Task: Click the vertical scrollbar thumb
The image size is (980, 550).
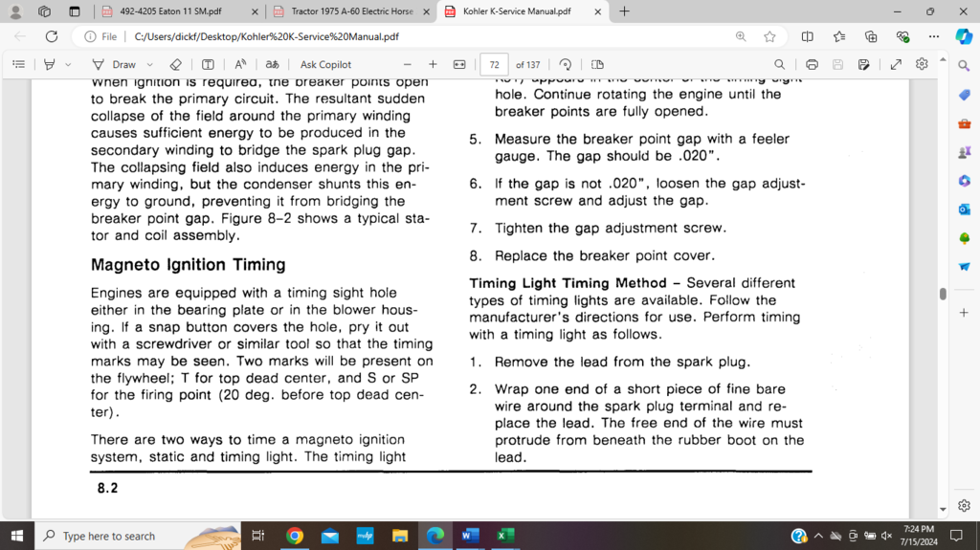Action: point(943,294)
